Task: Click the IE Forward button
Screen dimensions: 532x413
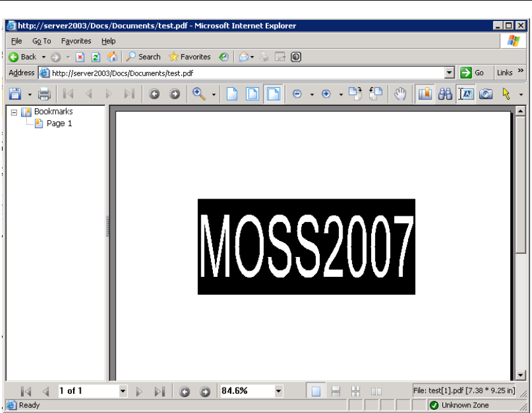Action: pyautogui.click(x=56, y=57)
